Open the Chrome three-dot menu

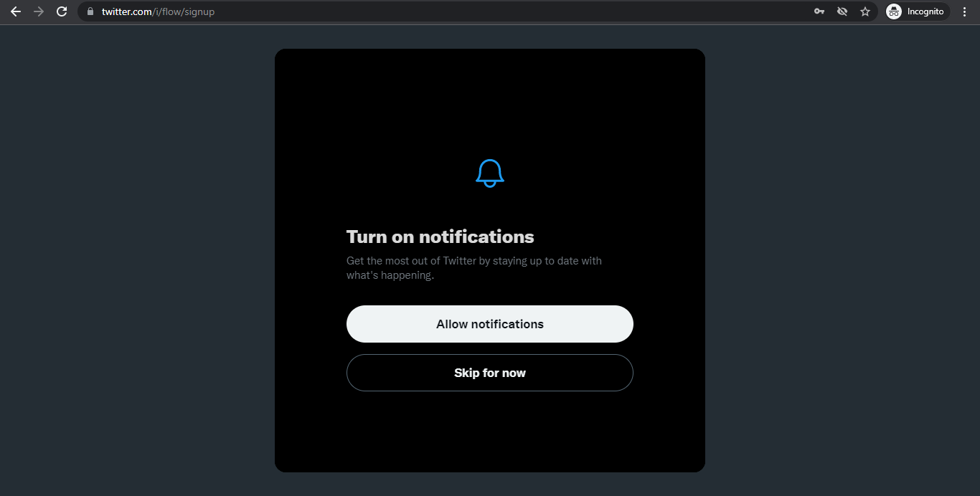coord(964,11)
